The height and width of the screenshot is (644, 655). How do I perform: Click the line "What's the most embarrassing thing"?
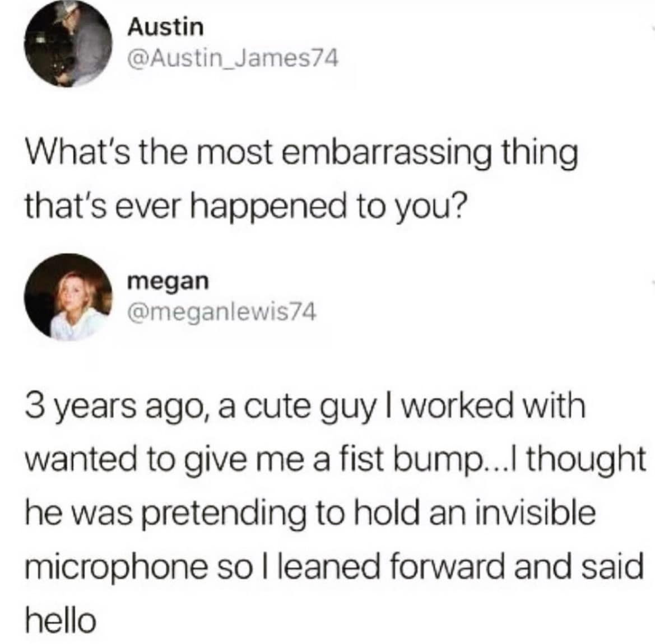click(301, 153)
